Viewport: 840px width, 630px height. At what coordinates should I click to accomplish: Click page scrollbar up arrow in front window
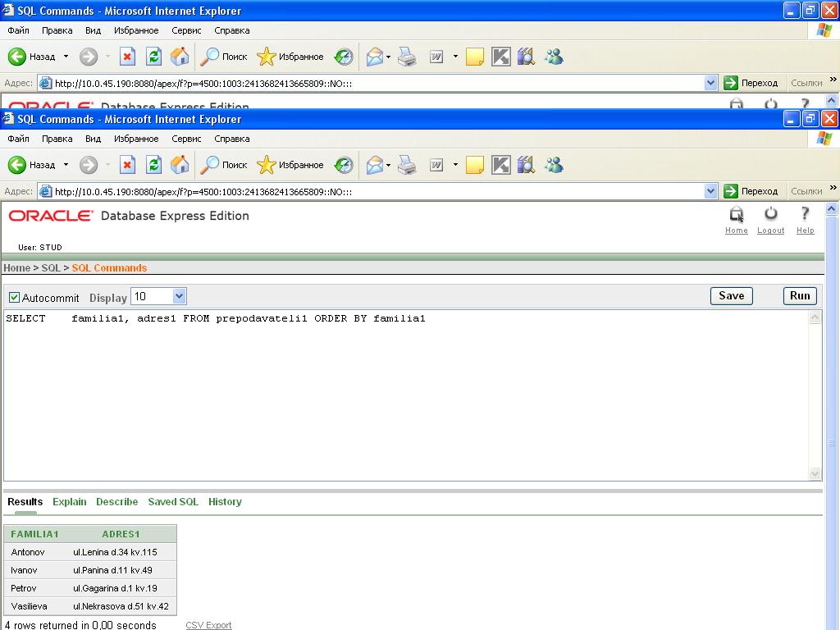pyautogui.click(x=832, y=208)
